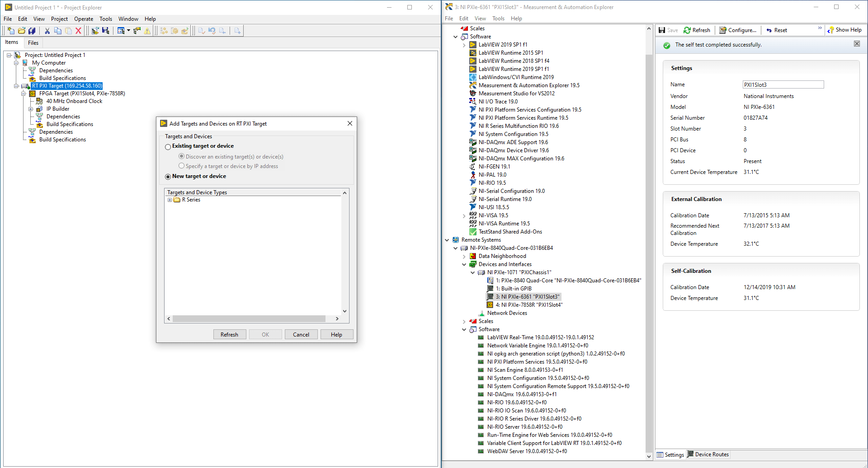Click the TestStand Shared Add-Ons icon
The image size is (868, 468).
[473, 232]
